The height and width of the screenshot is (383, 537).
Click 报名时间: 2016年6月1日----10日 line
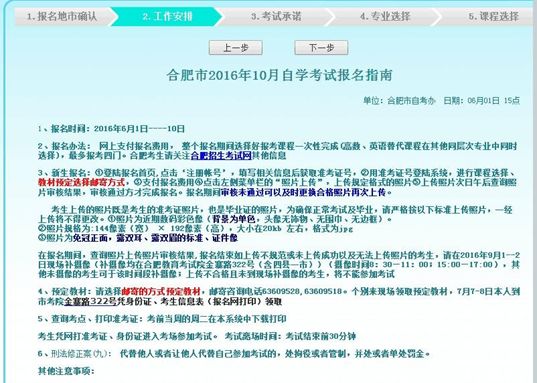pyautogui.click(x=111, y=129)
